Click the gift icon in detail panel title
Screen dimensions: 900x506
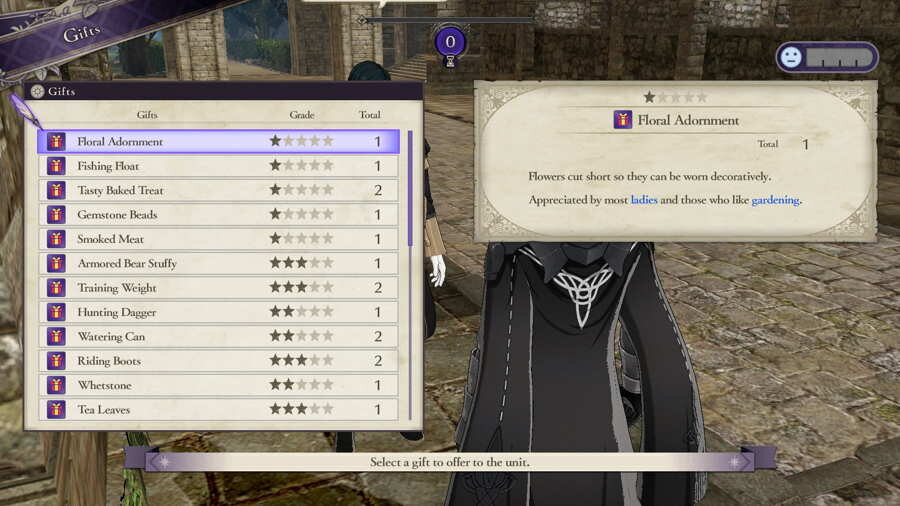(623, 120)
